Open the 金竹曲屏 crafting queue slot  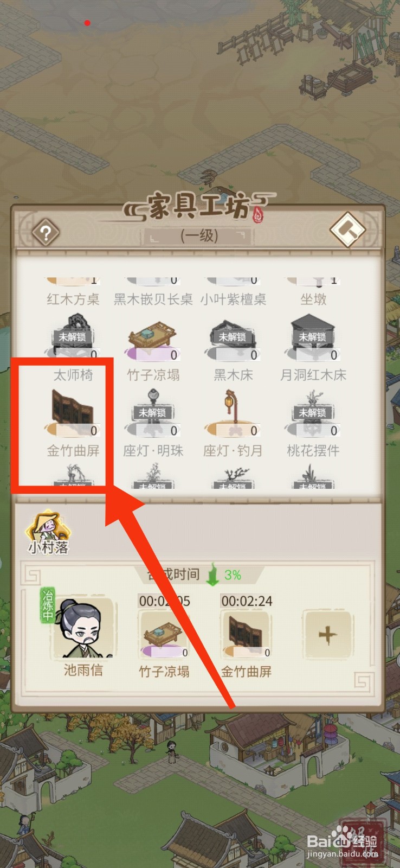click(246, 635)
